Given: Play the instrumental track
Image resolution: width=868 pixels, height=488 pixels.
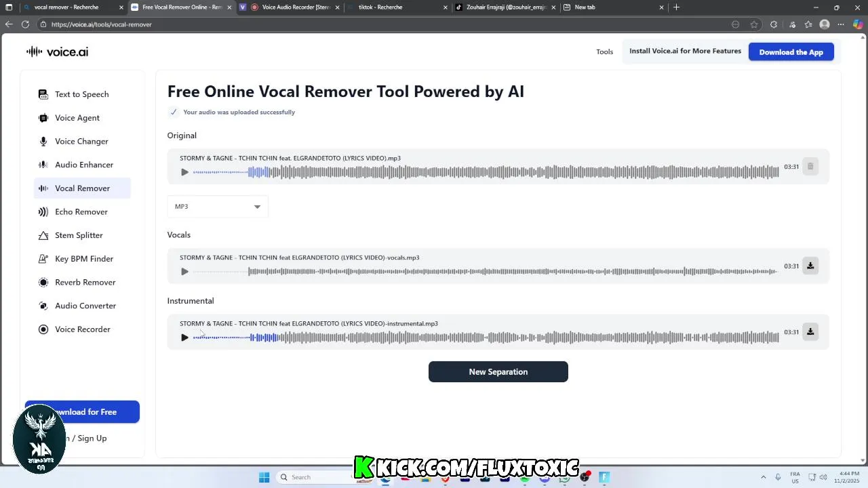Looking at the screenshot, I should point(184,338).
